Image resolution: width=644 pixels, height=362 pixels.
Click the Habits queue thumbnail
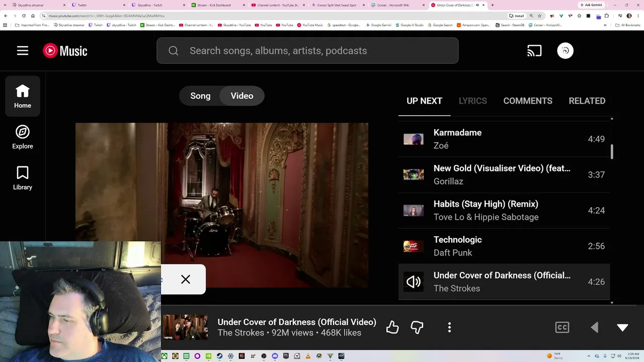coord(414,211)
